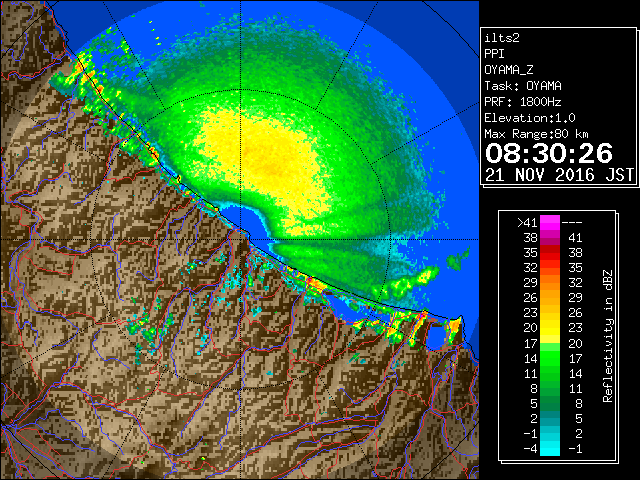Click the '---' legend label

point(572,223)
